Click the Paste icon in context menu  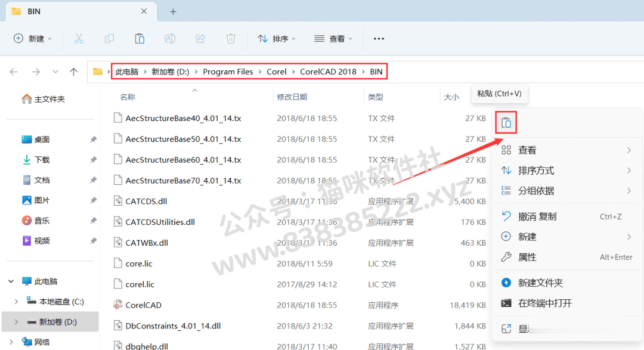pyautogui.click(x=506, y=122)
